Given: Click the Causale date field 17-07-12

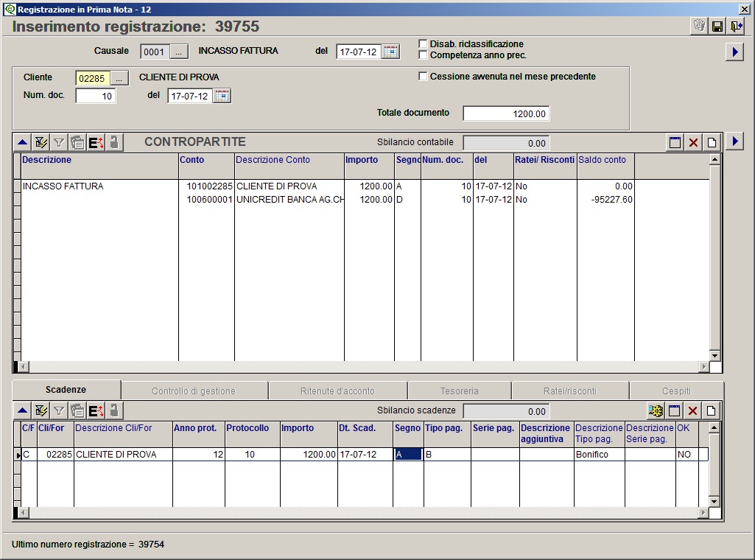Looking at the screenshot, I should click(359, 52).
